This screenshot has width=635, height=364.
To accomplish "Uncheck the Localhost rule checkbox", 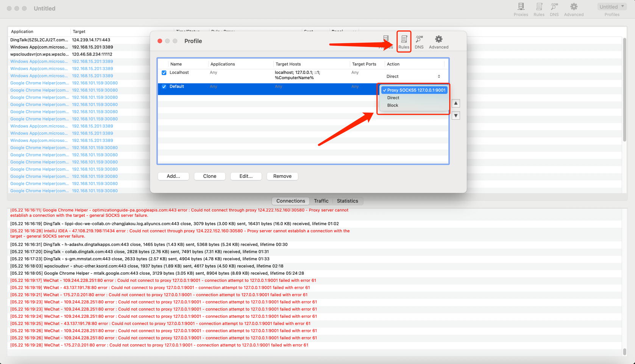I will [x=164, y=73].
